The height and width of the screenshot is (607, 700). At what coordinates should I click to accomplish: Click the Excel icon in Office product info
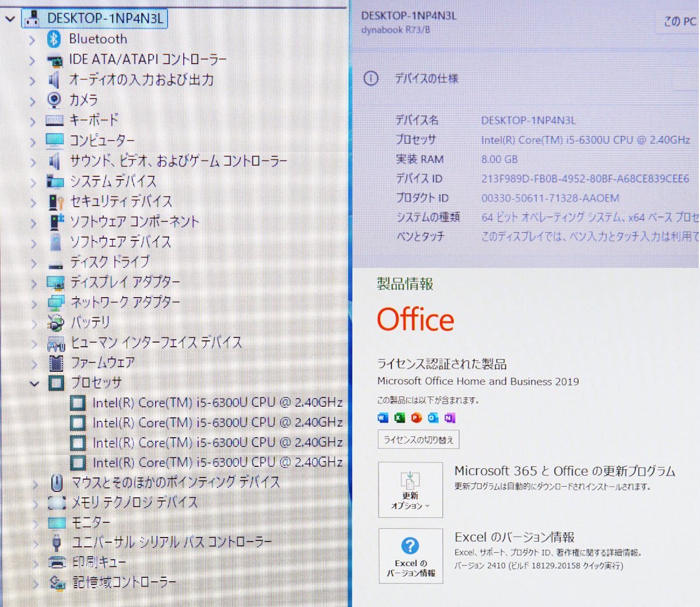click(400, 418)
